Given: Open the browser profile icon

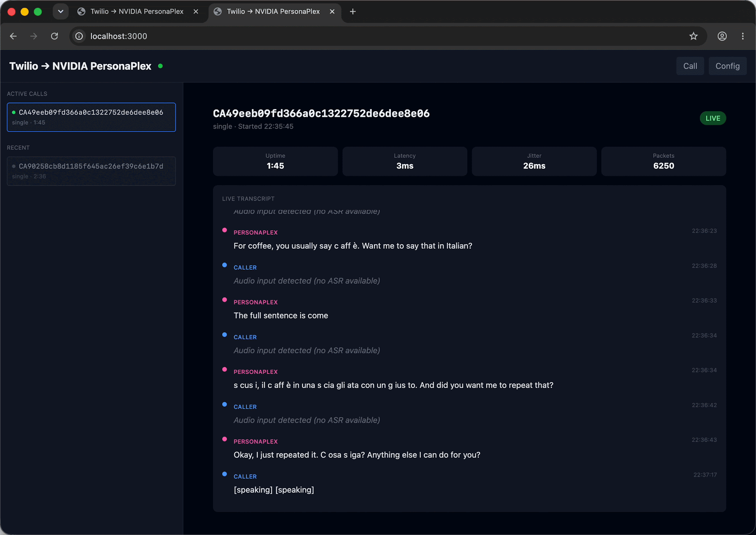Looking at the screenshot, I should [x=722, y=36].
